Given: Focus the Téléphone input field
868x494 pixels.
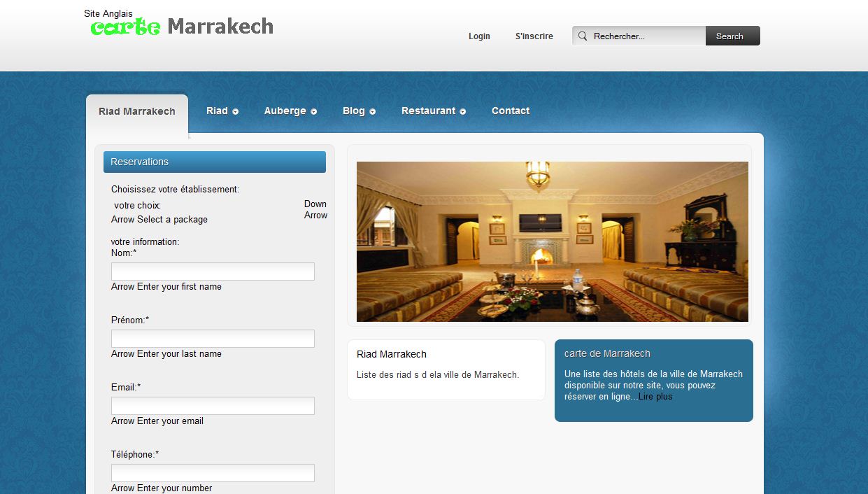Looking at the screenshot, I should click(213, 473).
